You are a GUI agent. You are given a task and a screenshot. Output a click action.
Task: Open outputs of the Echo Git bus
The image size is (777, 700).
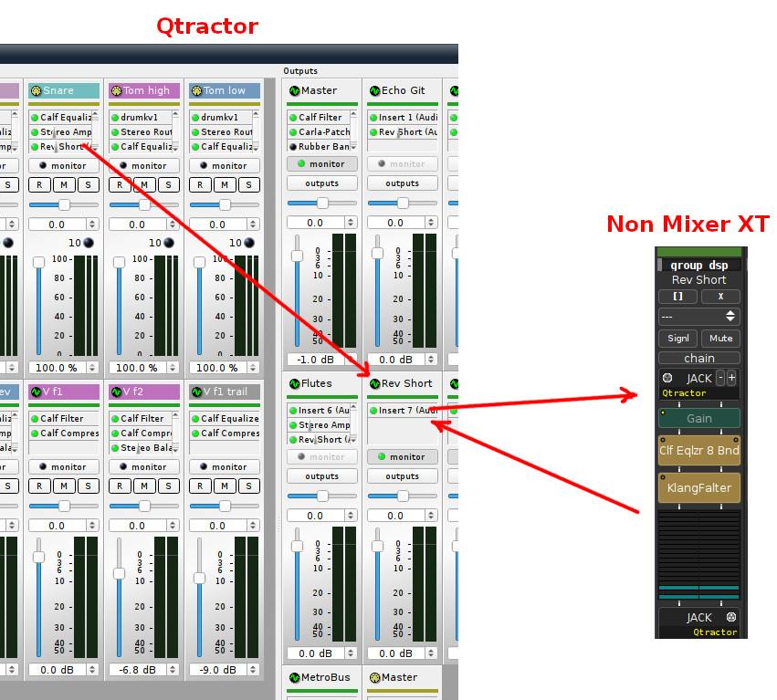coord(403,183)
